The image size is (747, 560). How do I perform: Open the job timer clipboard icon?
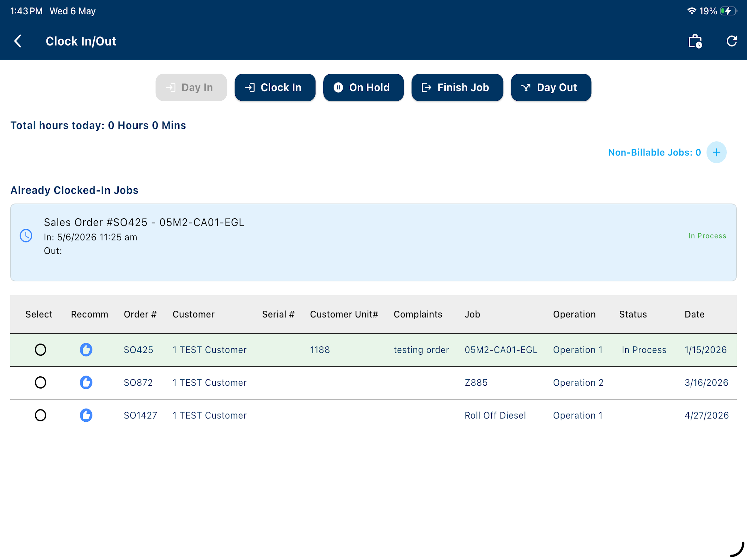click(x=695, y=42)
